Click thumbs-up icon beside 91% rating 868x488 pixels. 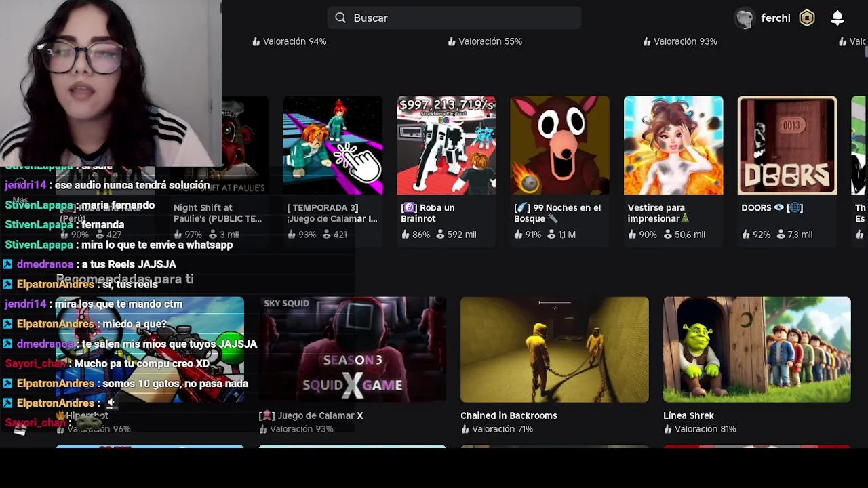coord(519,235)
